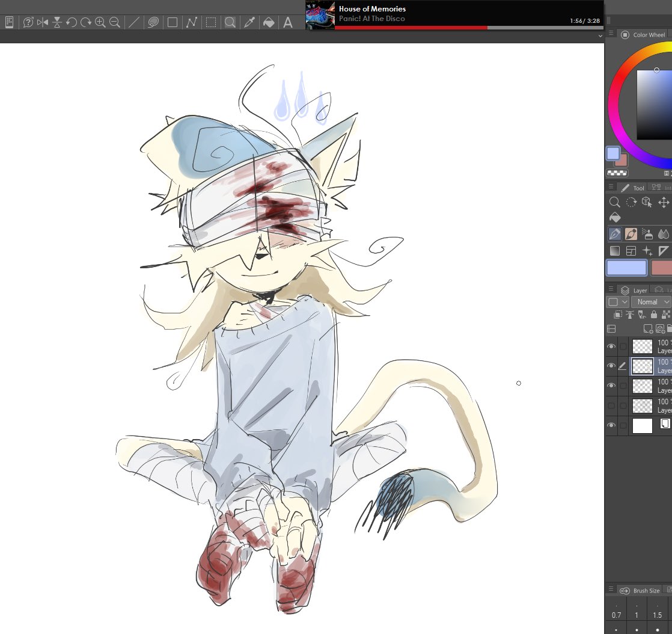The image size is (672, 634).
Task: Select the polyline tool in toolbar
Action: point(192,22)
